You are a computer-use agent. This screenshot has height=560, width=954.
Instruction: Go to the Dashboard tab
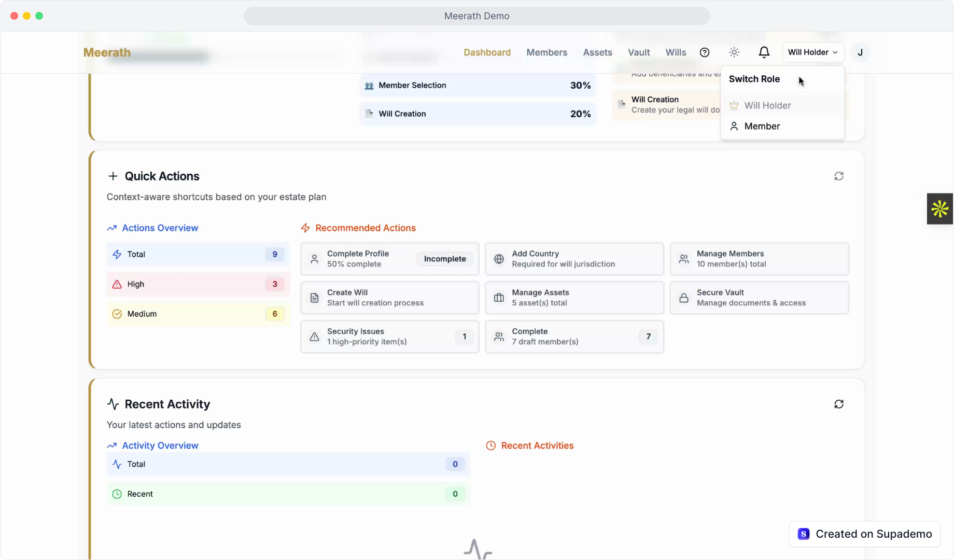[487, 52]
